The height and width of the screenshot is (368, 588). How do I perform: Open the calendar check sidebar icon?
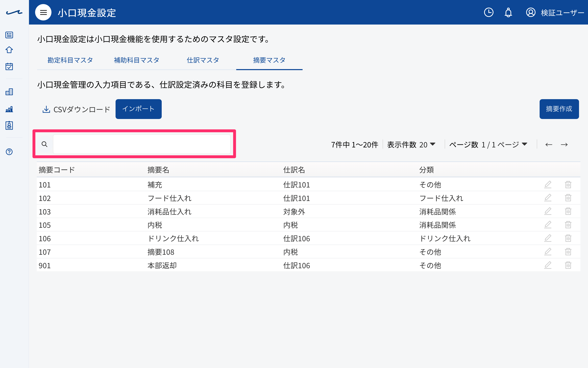pyautogui.click(x=9, y=66)
